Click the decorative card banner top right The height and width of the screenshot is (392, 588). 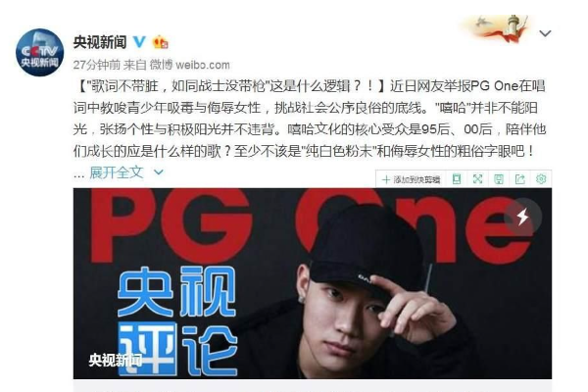495,28
